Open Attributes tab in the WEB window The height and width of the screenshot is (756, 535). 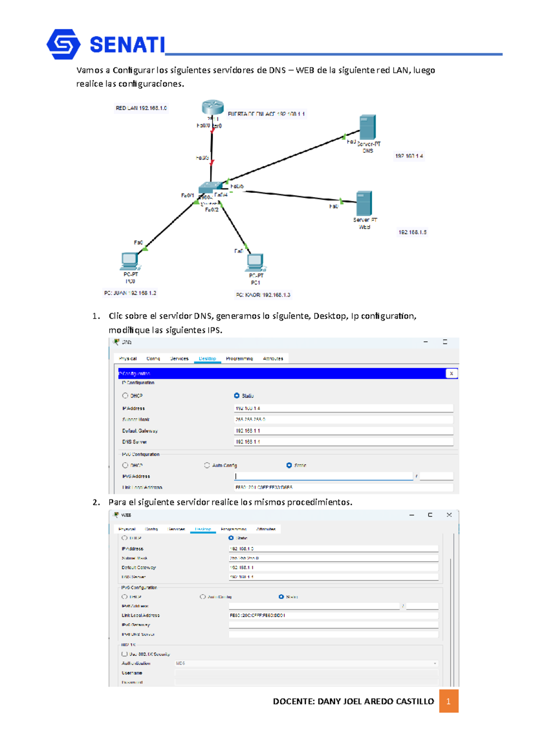(x=266, y=529)
